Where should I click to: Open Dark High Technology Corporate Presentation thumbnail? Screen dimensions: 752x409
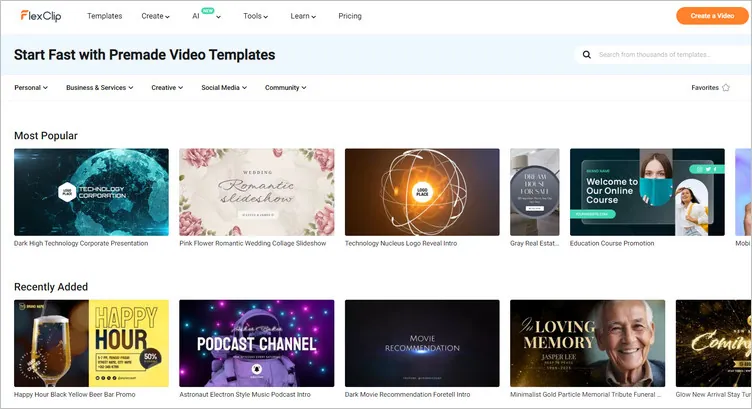tap(91, 192)
